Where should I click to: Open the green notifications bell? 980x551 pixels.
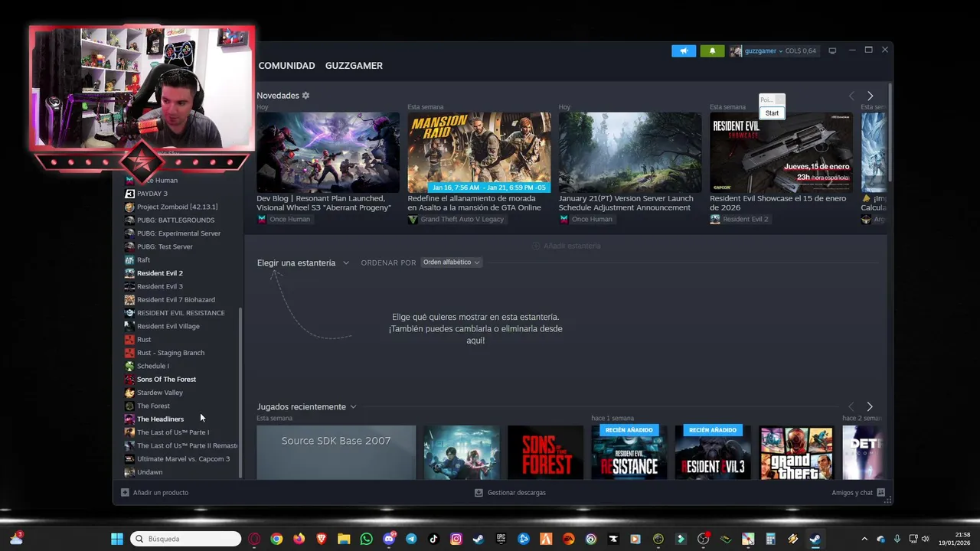click(x=712, y=51)
